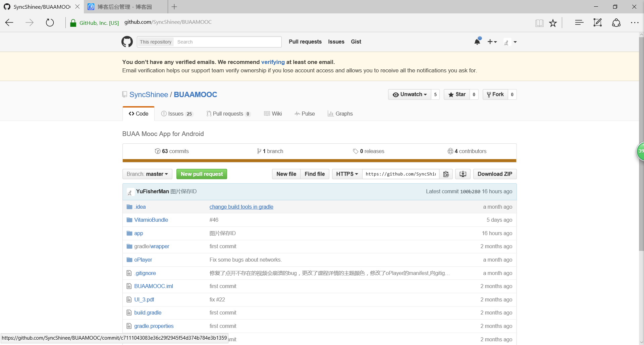View the stargazers count beside the Star button

(474, 94)
